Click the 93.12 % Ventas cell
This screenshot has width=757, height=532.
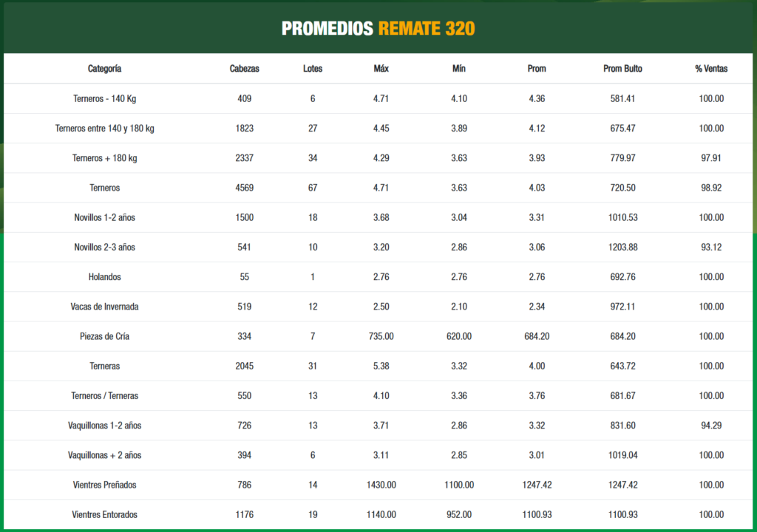tap(711, 248)
